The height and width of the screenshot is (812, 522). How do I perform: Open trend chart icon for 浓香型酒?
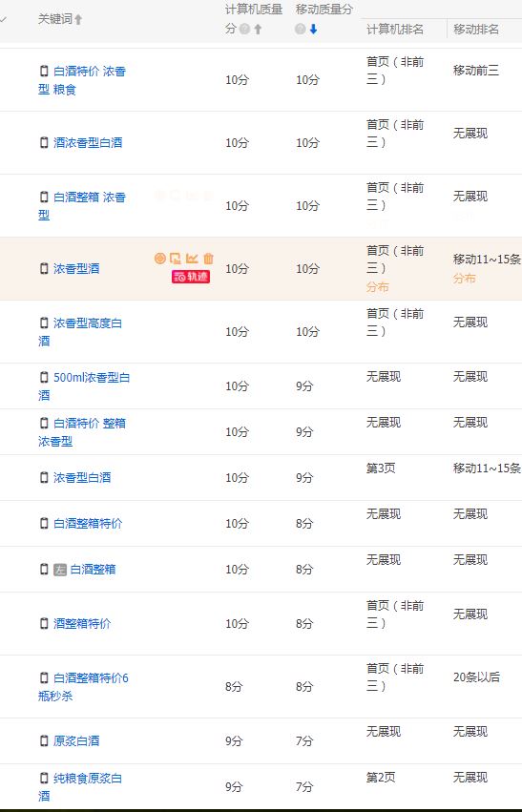point(192,258)
